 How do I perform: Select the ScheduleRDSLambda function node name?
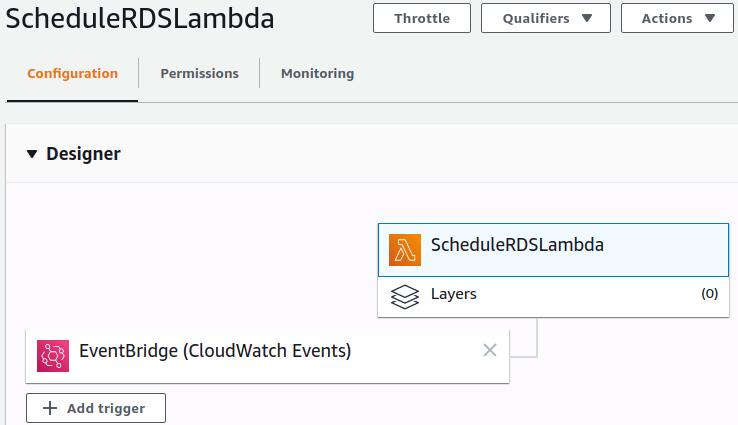coord(517,244)
